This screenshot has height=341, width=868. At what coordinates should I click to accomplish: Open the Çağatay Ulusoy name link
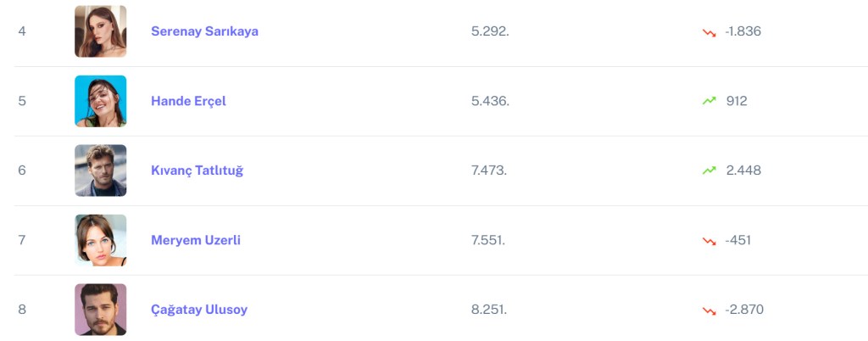pyautogui.click(x=199, y=310)
